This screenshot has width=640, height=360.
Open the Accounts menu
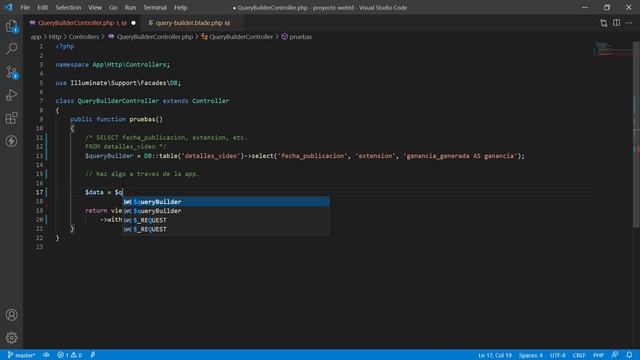pos(11,315)
